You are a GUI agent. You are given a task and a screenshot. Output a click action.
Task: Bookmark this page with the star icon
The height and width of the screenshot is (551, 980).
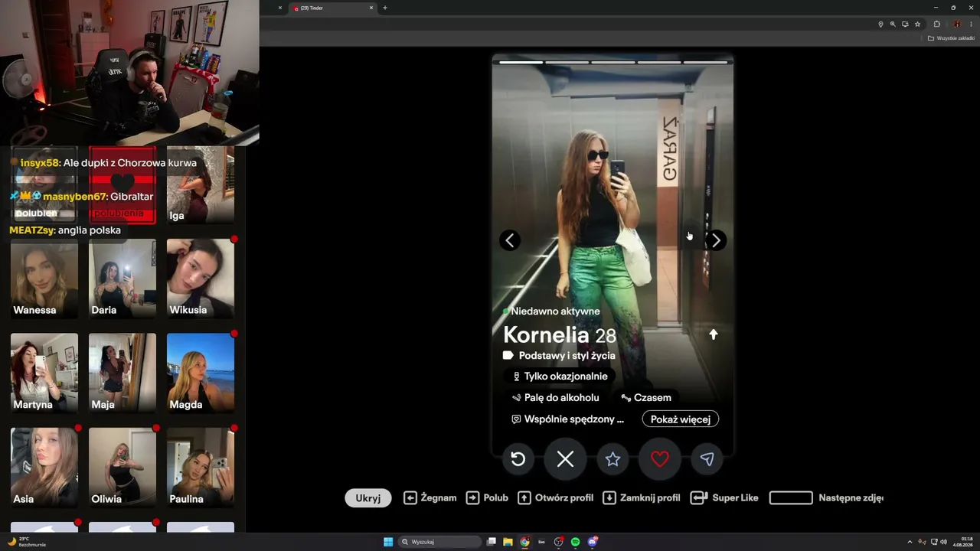tap(917, 24)
